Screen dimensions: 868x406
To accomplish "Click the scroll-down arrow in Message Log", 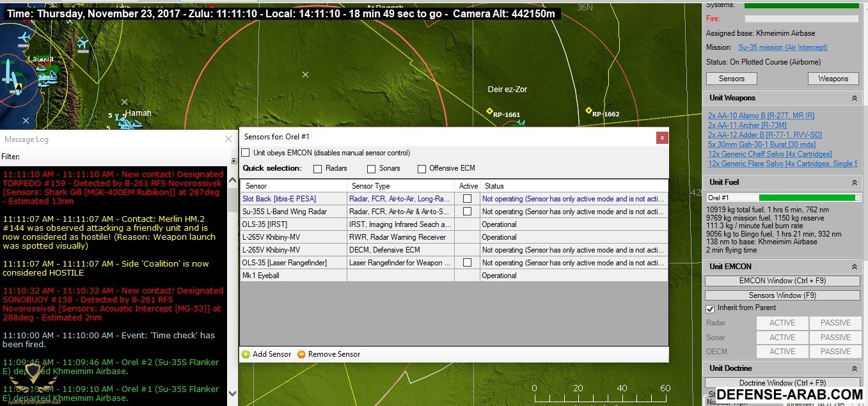I will 232,394.
